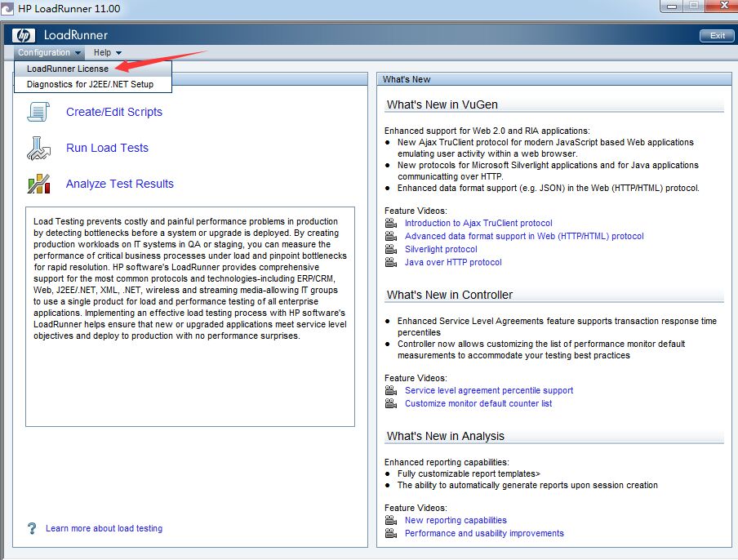Screen dimensions: 738x560
Task: Click the HP logo icon in the header
Action: (x=24, y=35)
